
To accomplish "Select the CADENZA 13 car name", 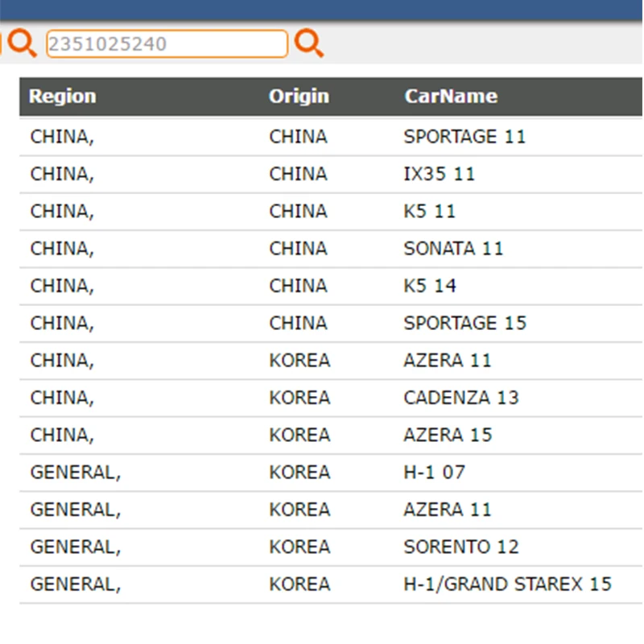I will pos(461,398).
